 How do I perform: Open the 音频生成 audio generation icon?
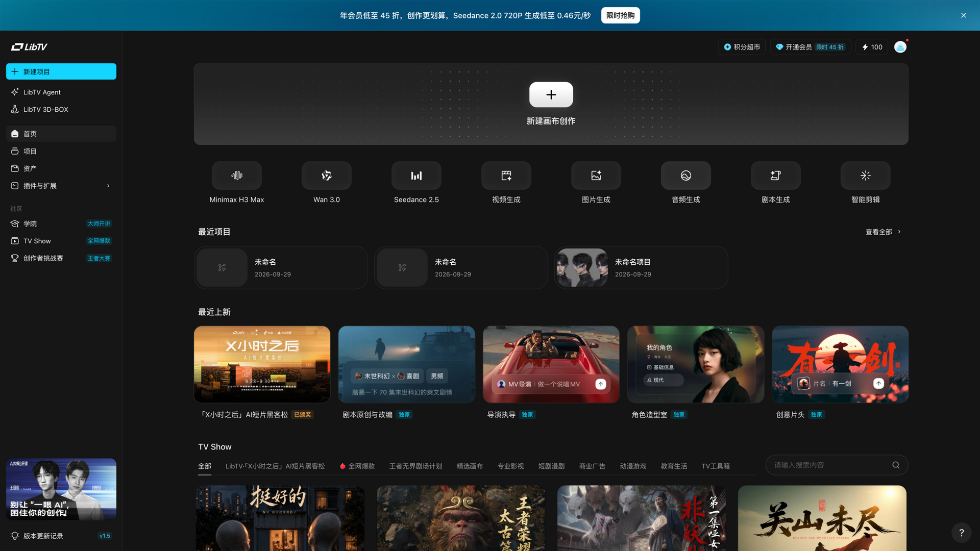coord(686,176)
